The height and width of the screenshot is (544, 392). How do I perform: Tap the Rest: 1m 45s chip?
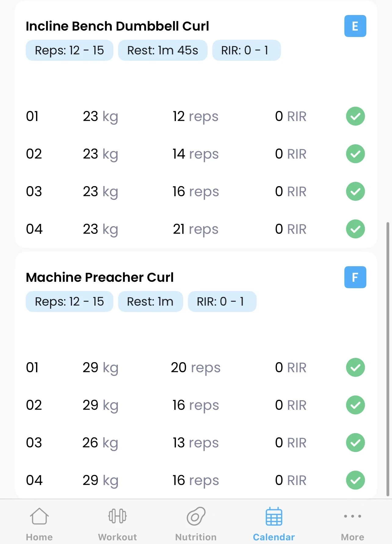[x=162, y=50]
